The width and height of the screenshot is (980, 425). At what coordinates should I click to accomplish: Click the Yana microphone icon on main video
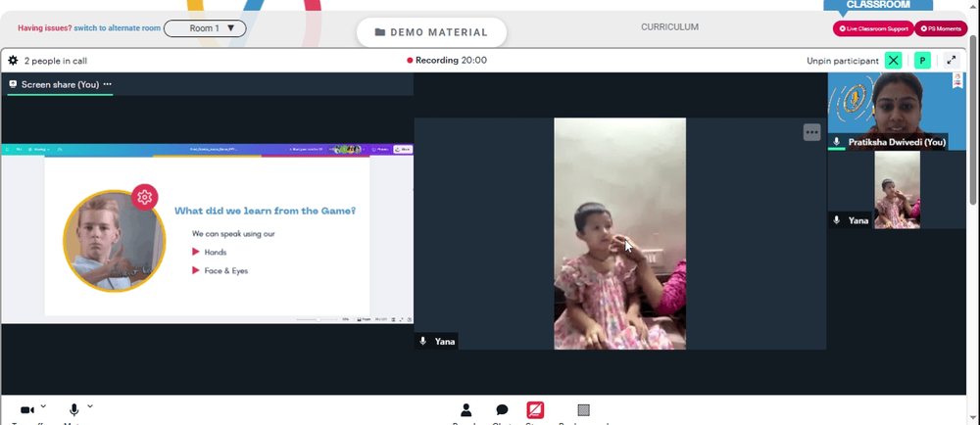point(423,342)
